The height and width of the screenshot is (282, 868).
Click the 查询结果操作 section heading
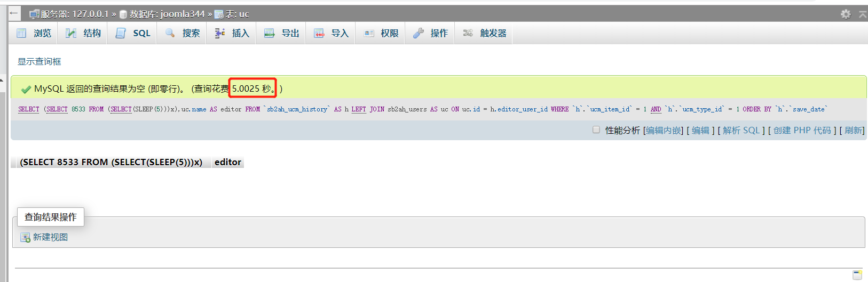point(51,217)
